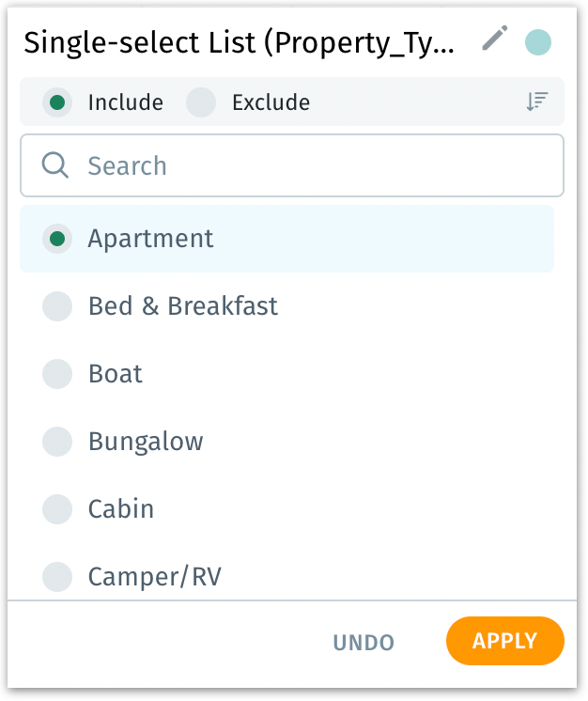The height and width of the screenshot is (701, 588).
Task: Click the Cabin list item label
Action: pos(121,509)
